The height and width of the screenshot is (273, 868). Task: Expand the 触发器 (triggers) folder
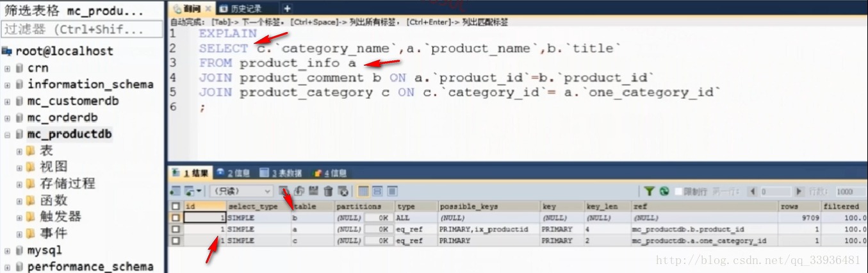pos(19,217)
